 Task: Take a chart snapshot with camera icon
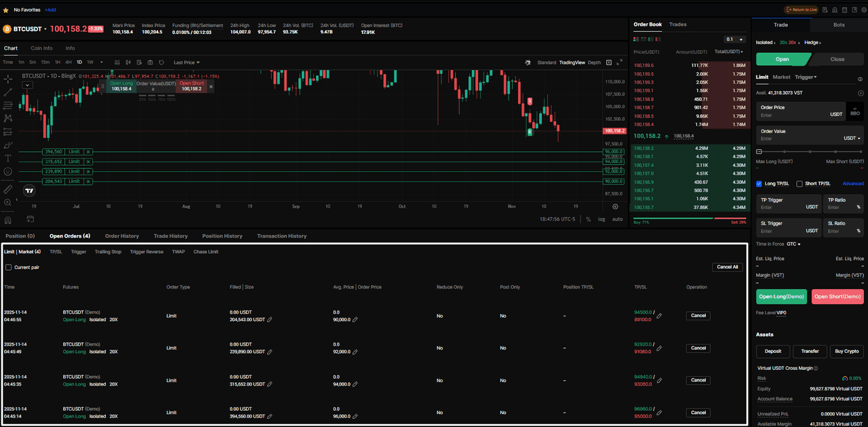pos(150,62)
